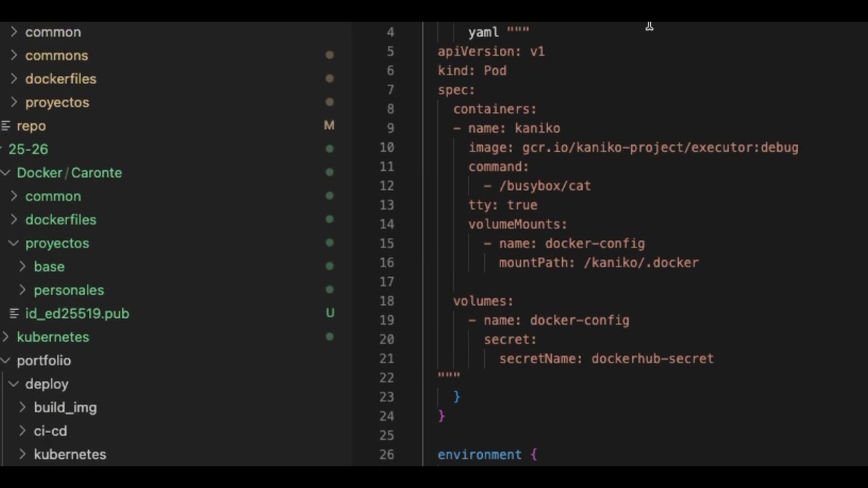Click the 'yaml' text on line 4
This screenshot has height=488, width=868.
[x=484, y=32]
